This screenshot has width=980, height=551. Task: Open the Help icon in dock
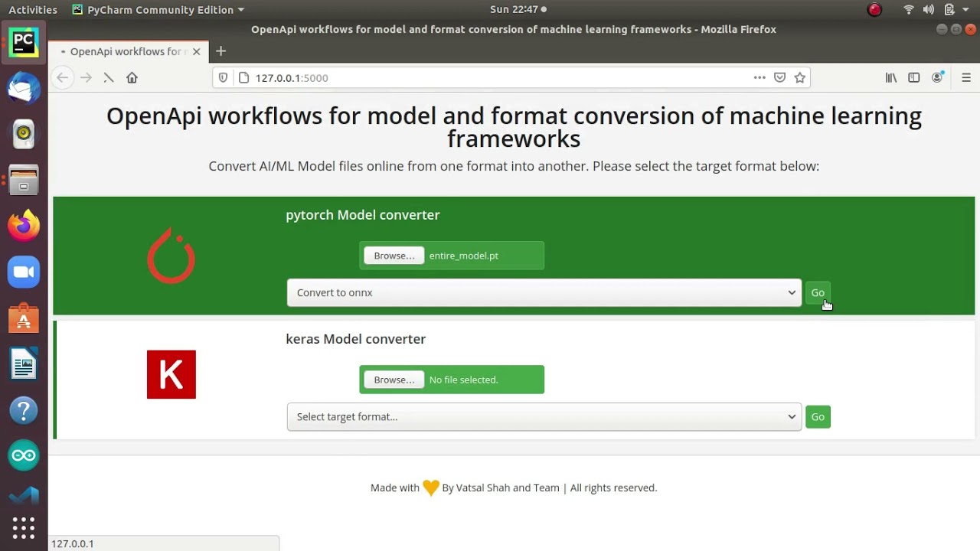(x=24, y=411)
